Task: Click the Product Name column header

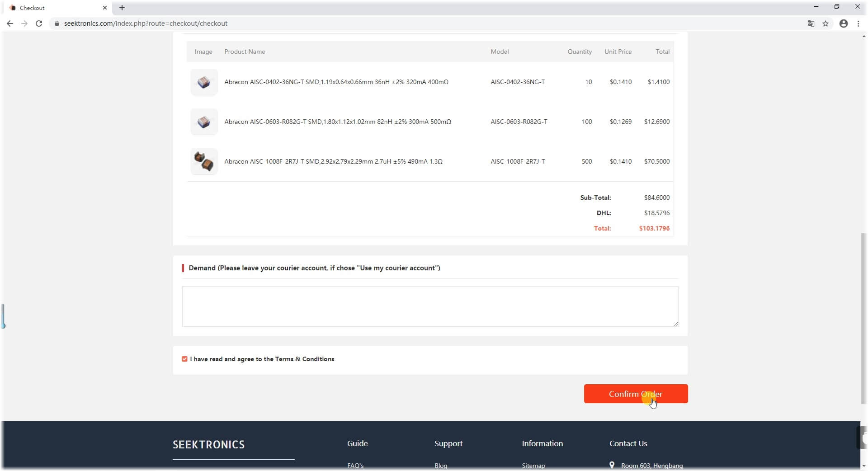Action: click(x=245, y=52)
